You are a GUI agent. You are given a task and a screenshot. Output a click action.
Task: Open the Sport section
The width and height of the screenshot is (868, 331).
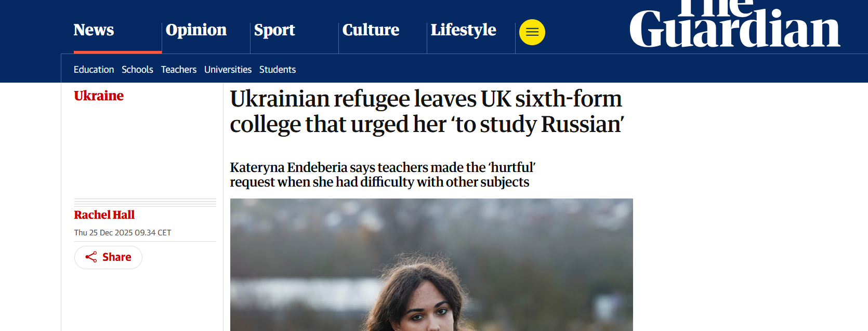274,30
